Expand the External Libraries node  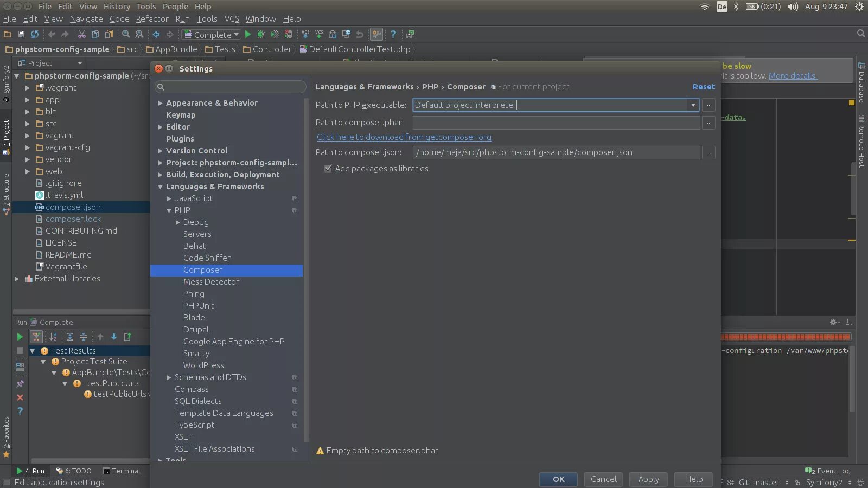(x=17, y=279)
